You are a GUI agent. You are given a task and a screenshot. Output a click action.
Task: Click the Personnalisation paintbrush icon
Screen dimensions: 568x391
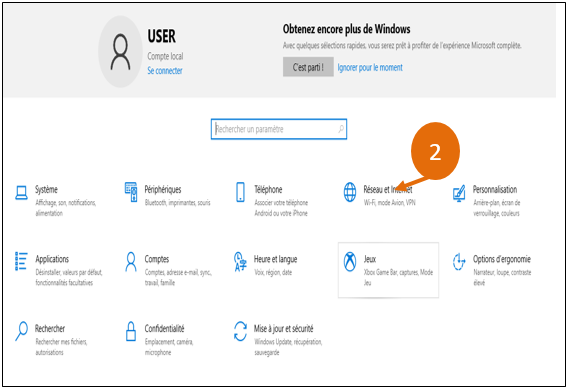coord(459,193)
